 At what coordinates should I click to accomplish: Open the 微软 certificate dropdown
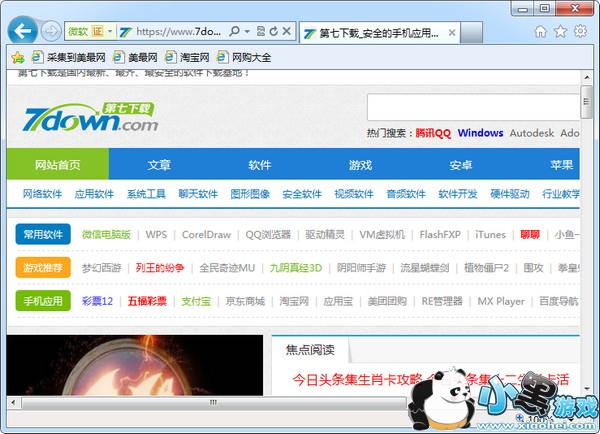110,31
